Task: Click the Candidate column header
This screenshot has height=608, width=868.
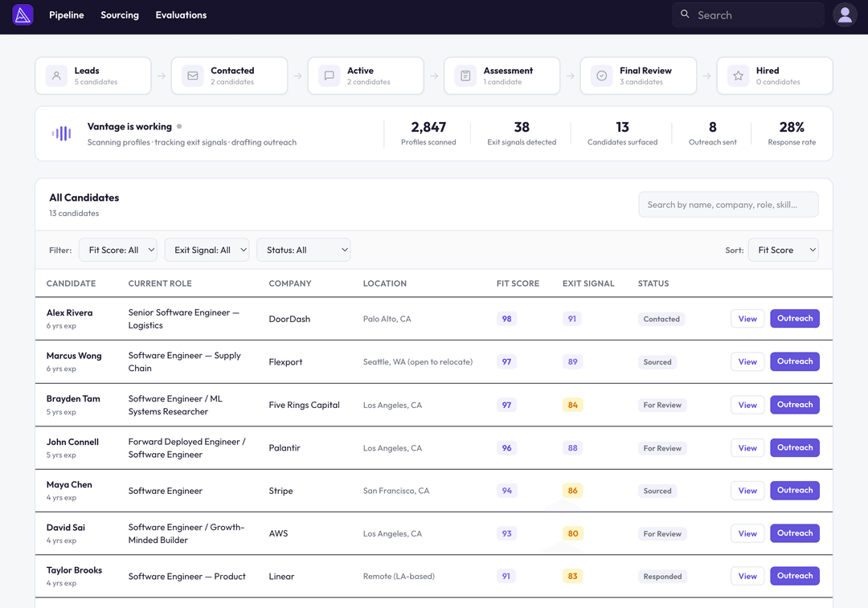Action: pos(71,284)
